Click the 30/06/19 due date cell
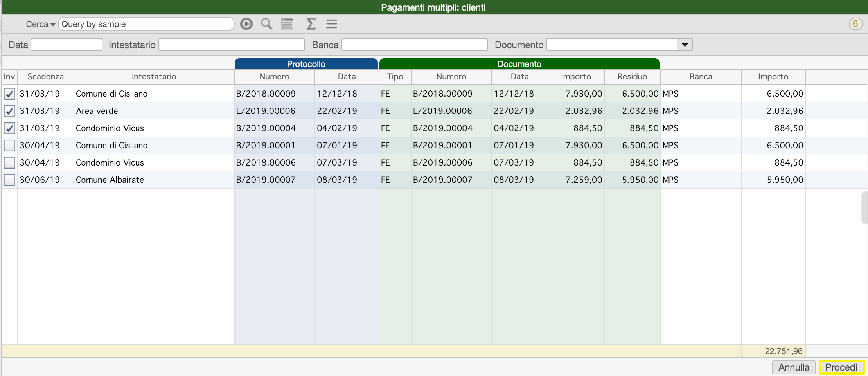The width and height of the screenshot is (868, 376). [x=46, y=180]
